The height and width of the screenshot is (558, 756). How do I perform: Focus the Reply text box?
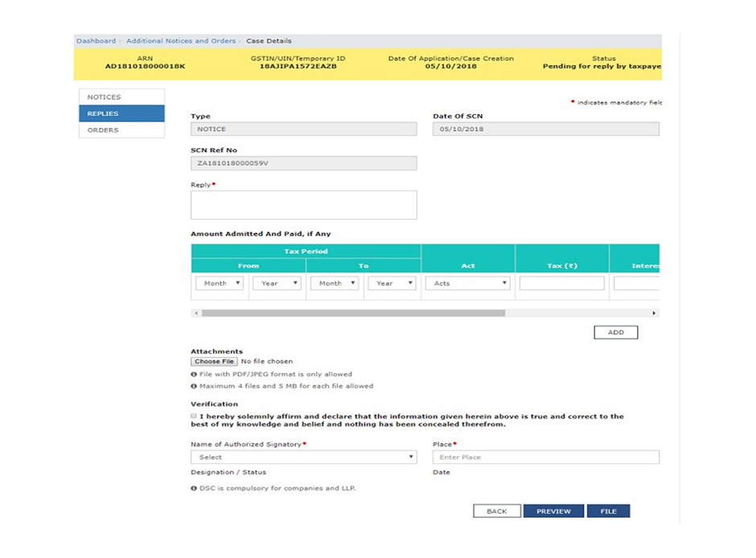[303, 205]
